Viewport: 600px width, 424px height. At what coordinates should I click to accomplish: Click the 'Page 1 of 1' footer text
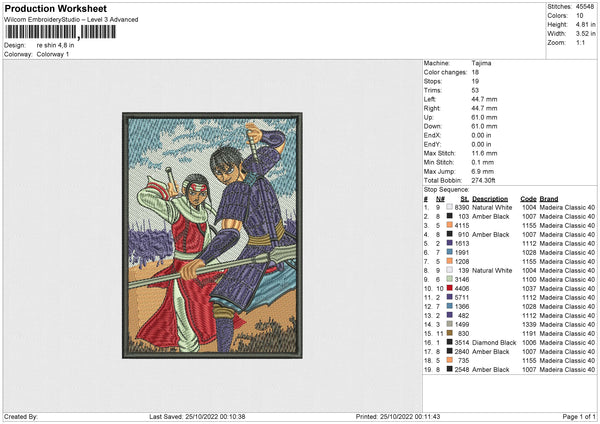coord(579,417)
